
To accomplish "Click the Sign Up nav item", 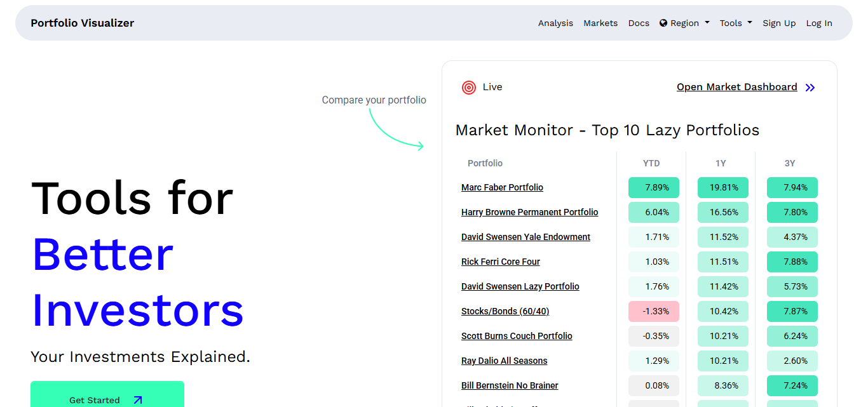I will click(779, 23).
